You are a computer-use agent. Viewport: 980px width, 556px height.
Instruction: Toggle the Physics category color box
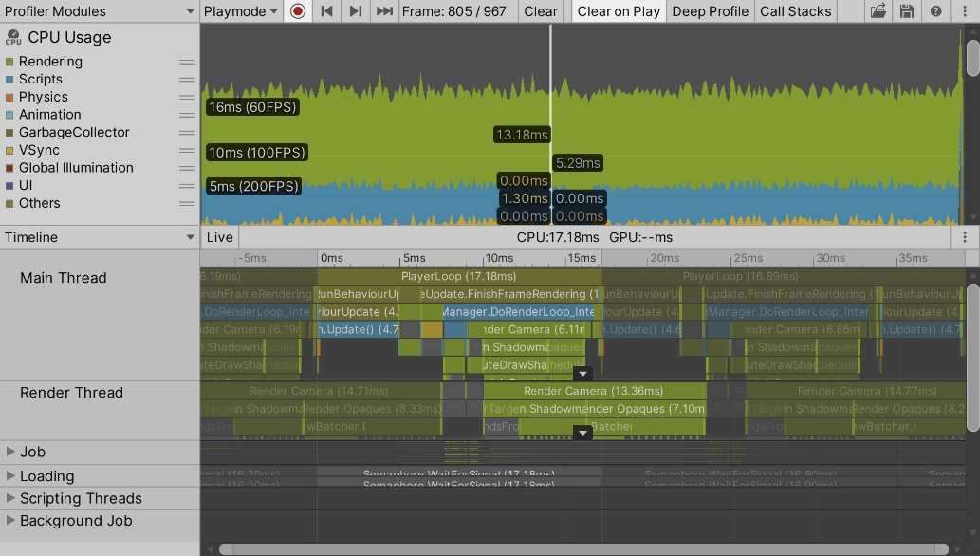point(9,98)
